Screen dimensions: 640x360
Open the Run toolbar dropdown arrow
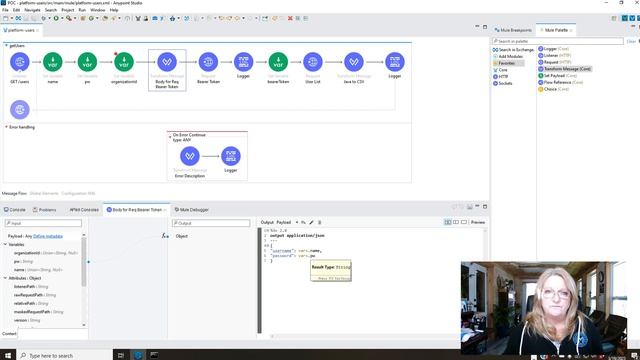[x=62, y=18]
